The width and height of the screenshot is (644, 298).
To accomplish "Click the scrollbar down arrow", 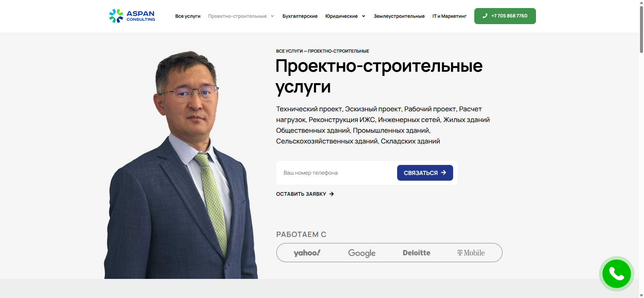I will click(x=641, y=295).
